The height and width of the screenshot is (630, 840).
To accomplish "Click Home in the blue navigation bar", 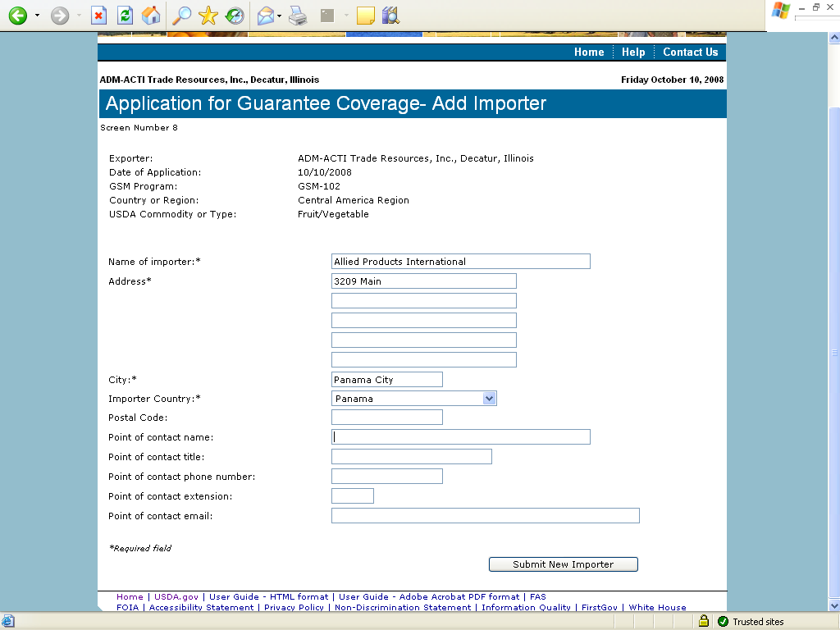I will [x=589, y=52].
